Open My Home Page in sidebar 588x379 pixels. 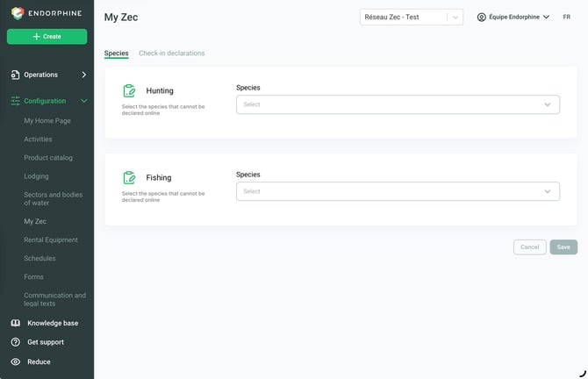[x=47, y=121]
